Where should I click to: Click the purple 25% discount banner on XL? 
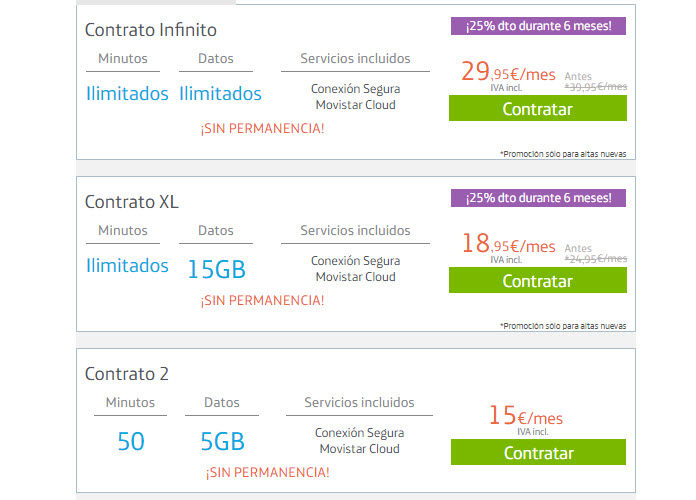pos(538,198)
